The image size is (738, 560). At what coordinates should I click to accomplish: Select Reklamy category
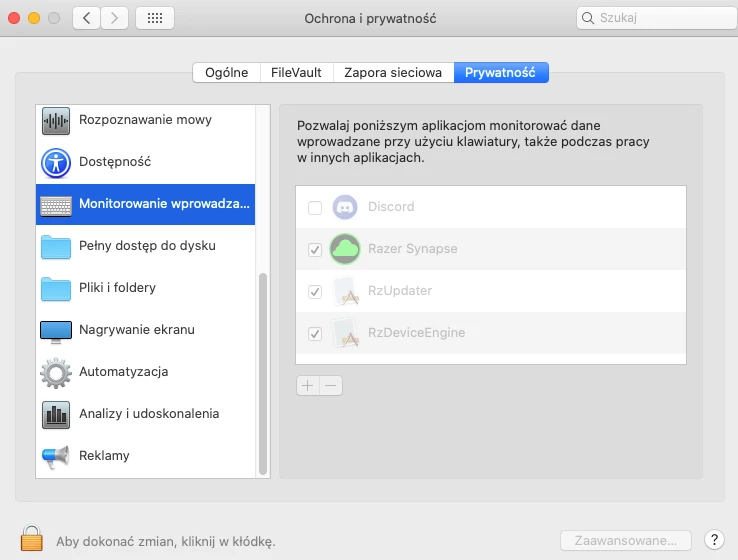click(145, 456)
